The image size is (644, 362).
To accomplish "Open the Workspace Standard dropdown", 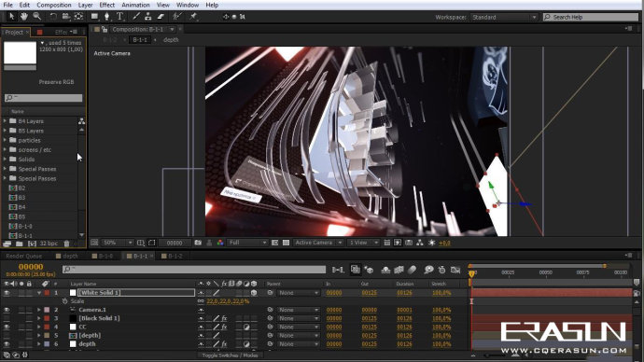I will tap(504, 17).
